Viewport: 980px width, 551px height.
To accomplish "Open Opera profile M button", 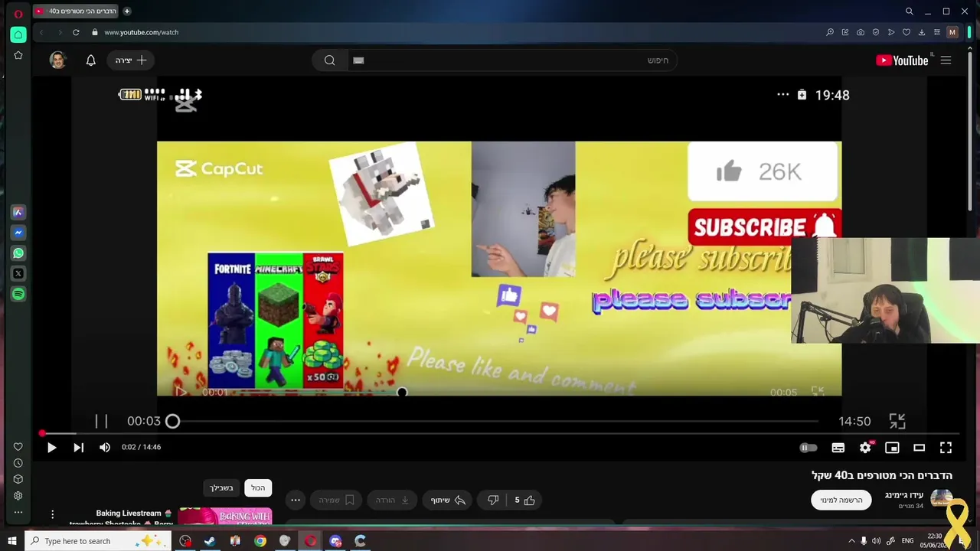I will [952, 32].
